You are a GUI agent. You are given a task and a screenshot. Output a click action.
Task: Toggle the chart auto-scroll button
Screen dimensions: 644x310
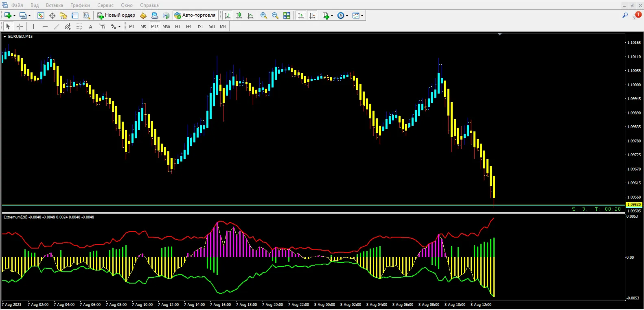click(x=301, y=15)
